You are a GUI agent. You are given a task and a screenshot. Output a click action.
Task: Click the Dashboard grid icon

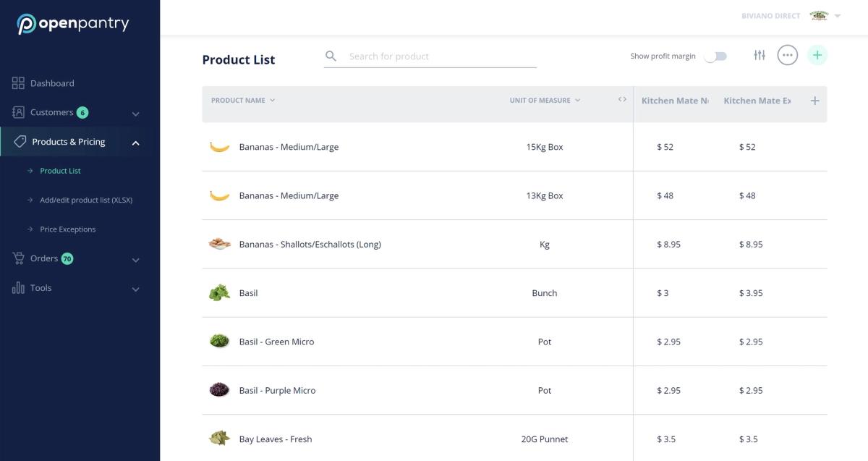coord(18,83)
